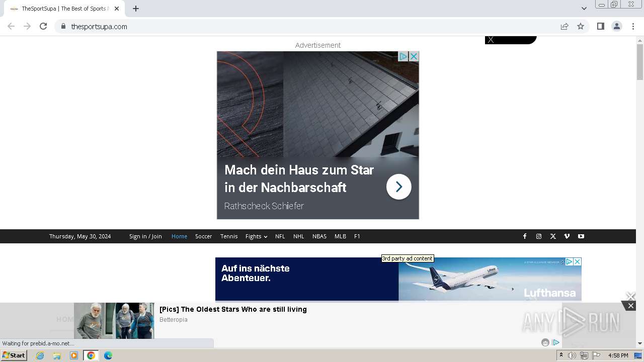Open X social icon in navbar
Screen dimensions: 644x362
coord(553,236)
